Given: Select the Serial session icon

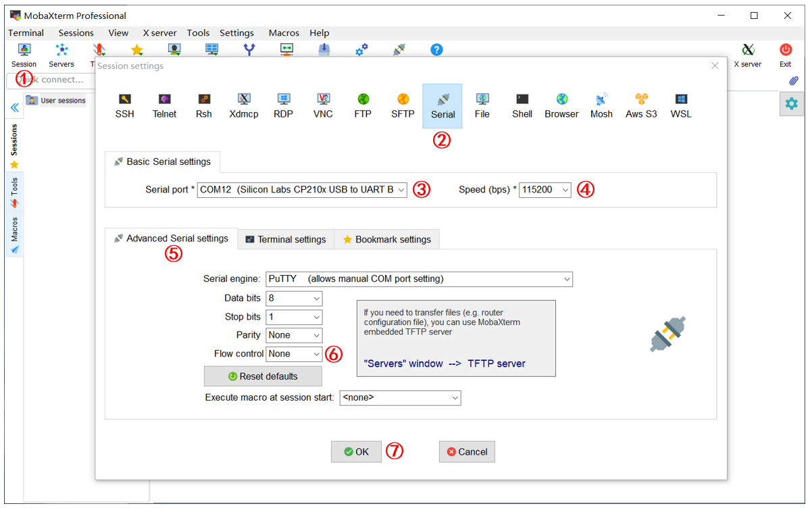Looking at the screenshot, I should [442, 106].
